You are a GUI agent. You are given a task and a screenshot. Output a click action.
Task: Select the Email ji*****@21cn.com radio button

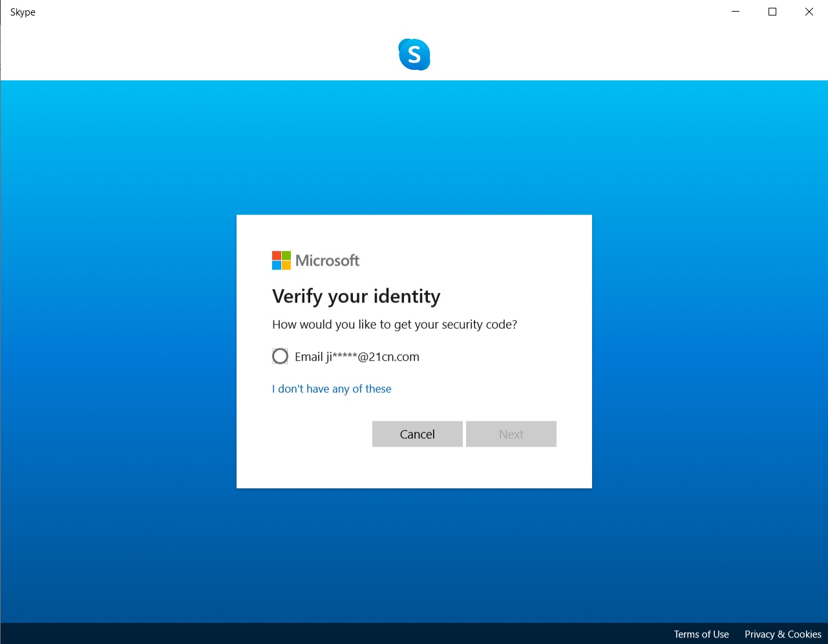tap(280, 356)
